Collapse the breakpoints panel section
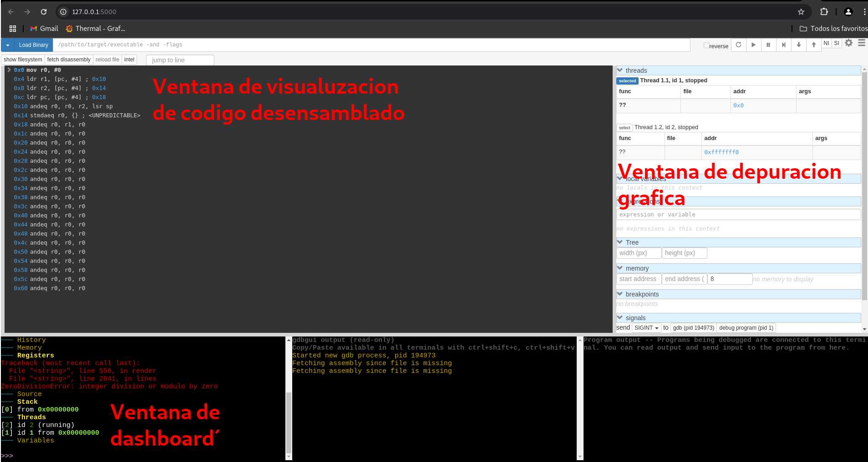This screenshot has height=462, width=868. point(620,294)
